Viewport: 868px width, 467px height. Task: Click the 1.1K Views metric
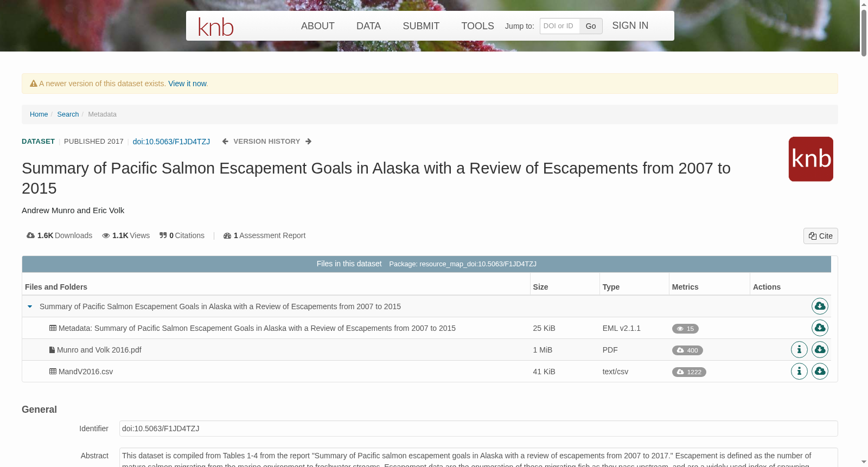[x=126, y=235]
